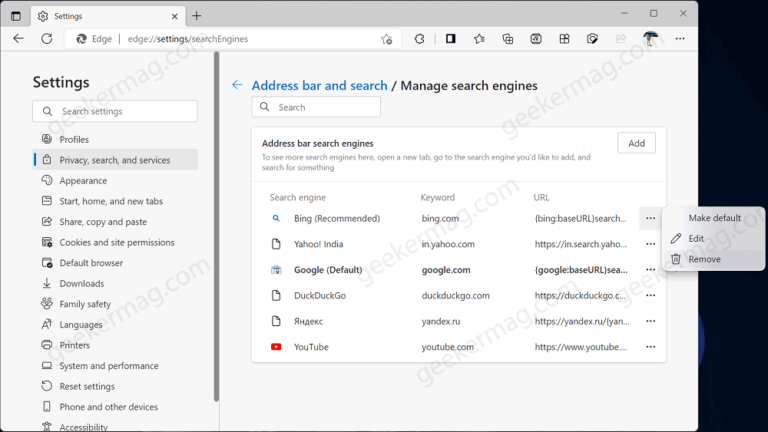Open Address bar and search breadcrumb link
This screenshot has width=768, height=432.
point(319,86)
